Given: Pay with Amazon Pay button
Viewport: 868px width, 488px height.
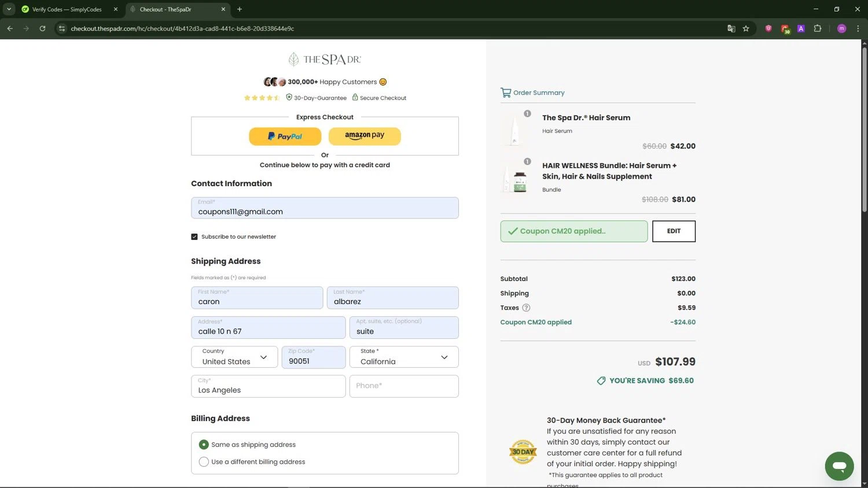Looking at the screenshot, I should coord(365,136).
